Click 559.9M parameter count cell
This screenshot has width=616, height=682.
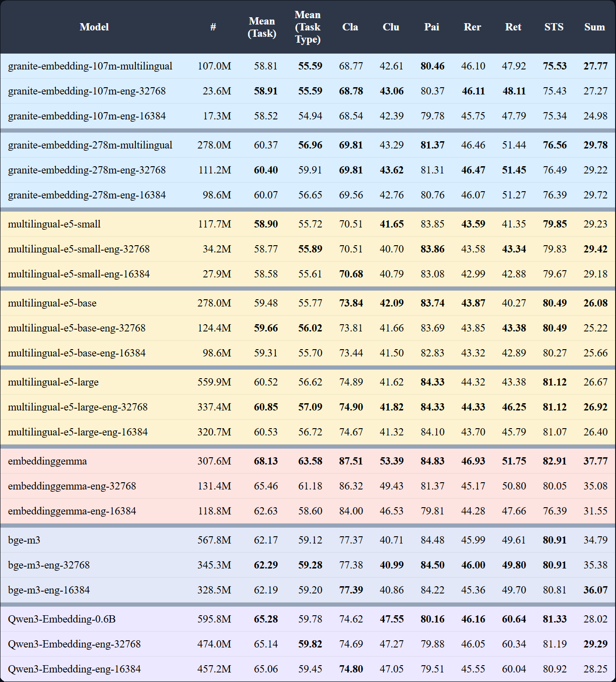tap(214, 382)
